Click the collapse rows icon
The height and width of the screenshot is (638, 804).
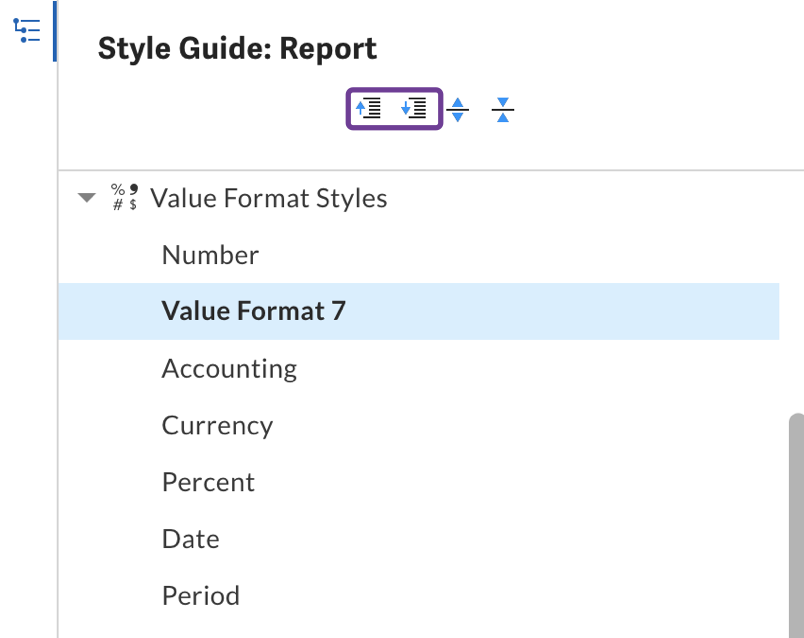tap(502, 110)
